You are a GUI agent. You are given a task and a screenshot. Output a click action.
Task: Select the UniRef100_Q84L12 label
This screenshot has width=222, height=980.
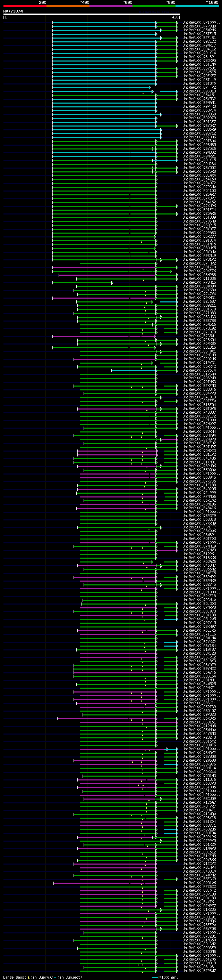click(199, 49)
